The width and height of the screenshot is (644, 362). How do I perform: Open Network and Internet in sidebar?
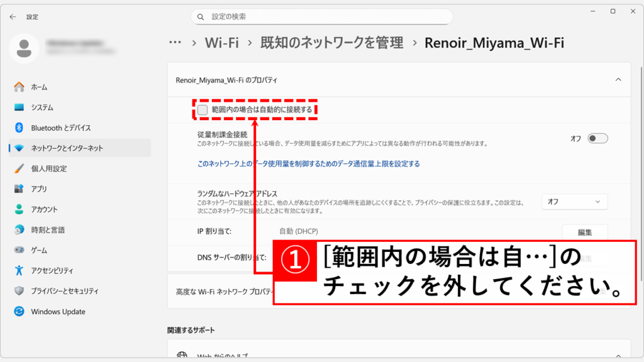pyautogui.click(x=67, y=148)
